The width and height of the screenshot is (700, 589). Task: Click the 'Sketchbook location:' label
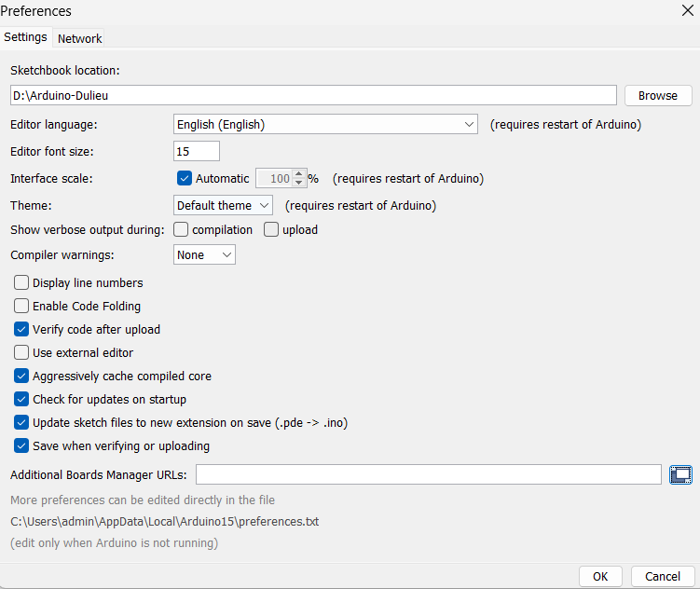click(65, 71)
